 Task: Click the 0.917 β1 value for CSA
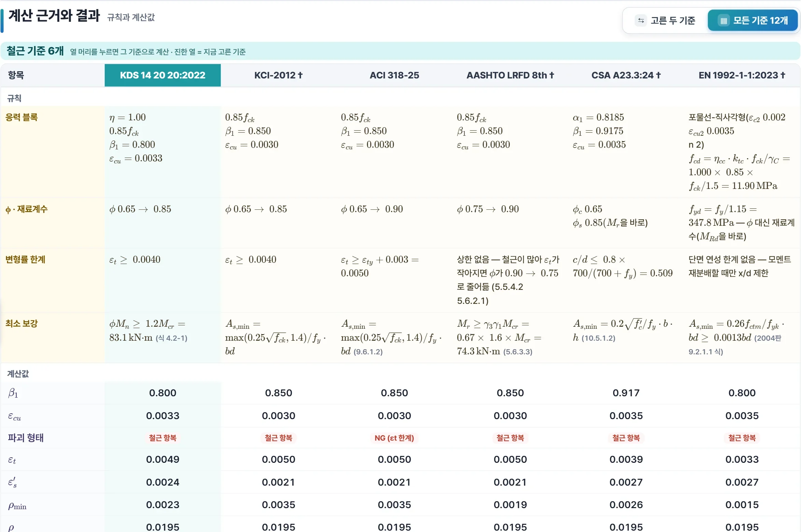click(626, 393)
